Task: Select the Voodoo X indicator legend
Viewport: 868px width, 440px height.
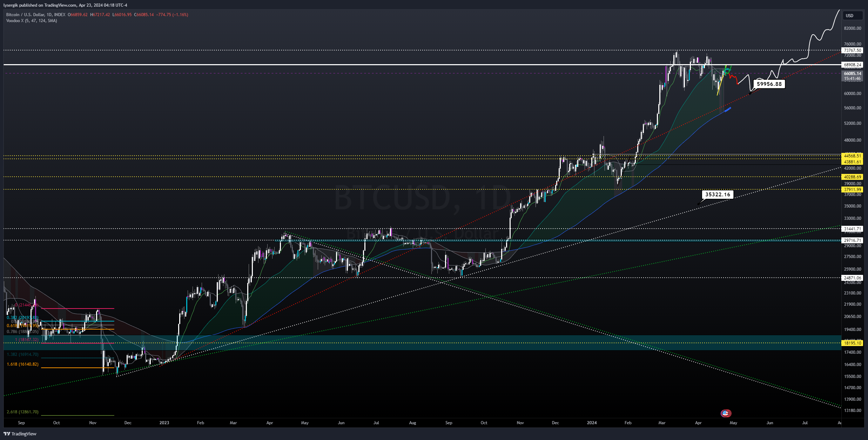Action: pos(32,21)
